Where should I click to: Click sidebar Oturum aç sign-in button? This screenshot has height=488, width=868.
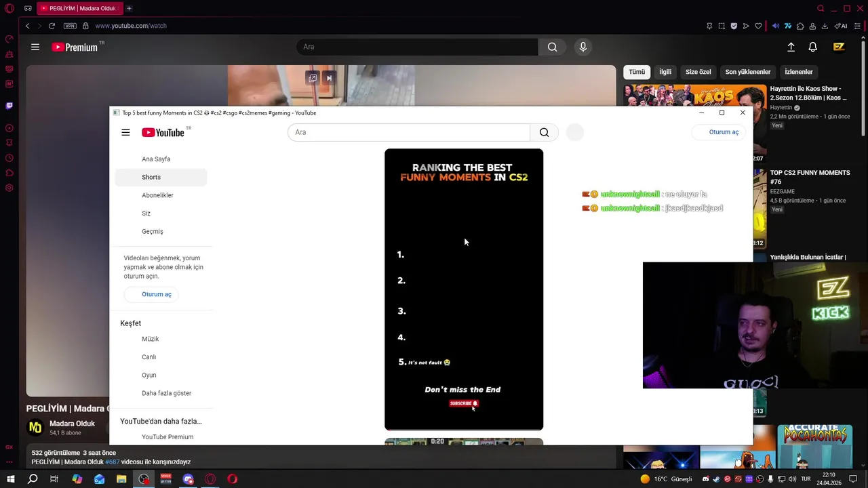[x=151, y=294]
